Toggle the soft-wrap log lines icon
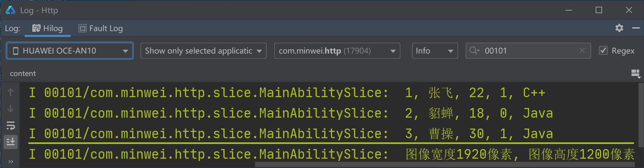This screenshot has width=644, height=168. [11, 126]
